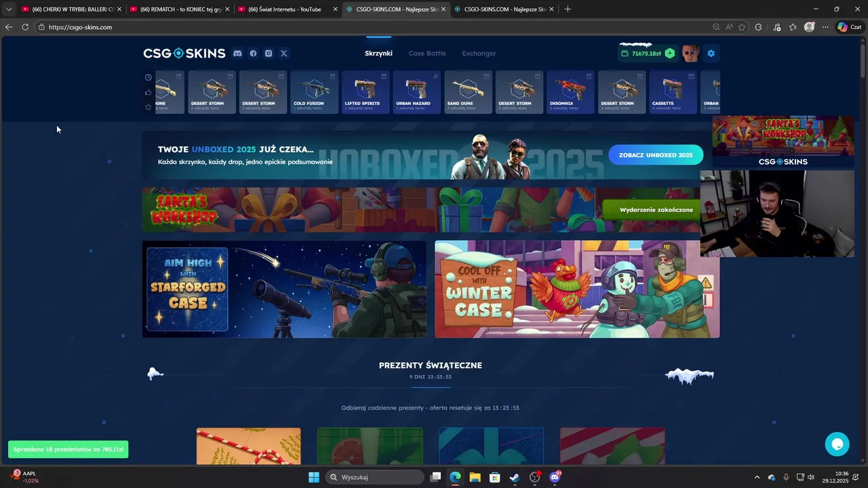Click the green plus deposit button
Screen dimensions: 868x488
coord(670,54)
